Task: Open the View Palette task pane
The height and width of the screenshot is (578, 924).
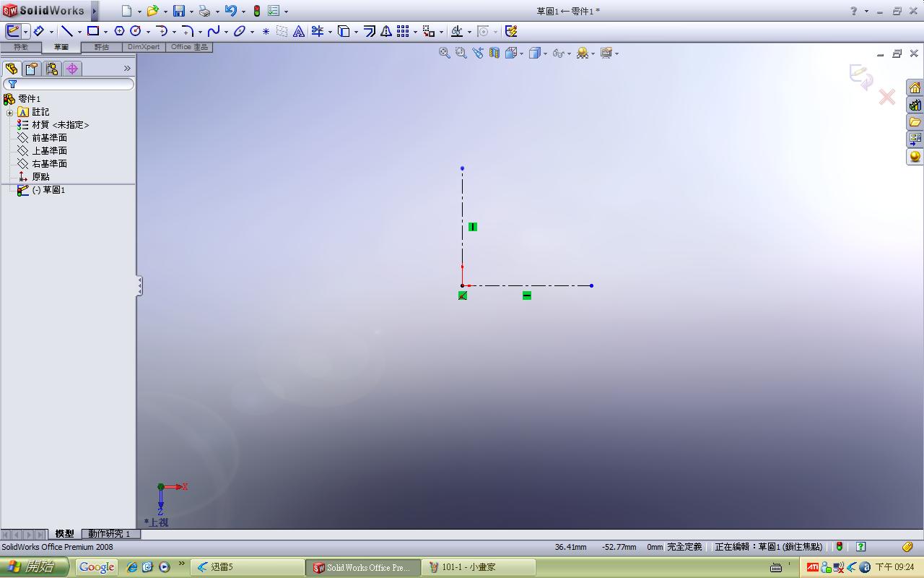Action: point(915,139)
